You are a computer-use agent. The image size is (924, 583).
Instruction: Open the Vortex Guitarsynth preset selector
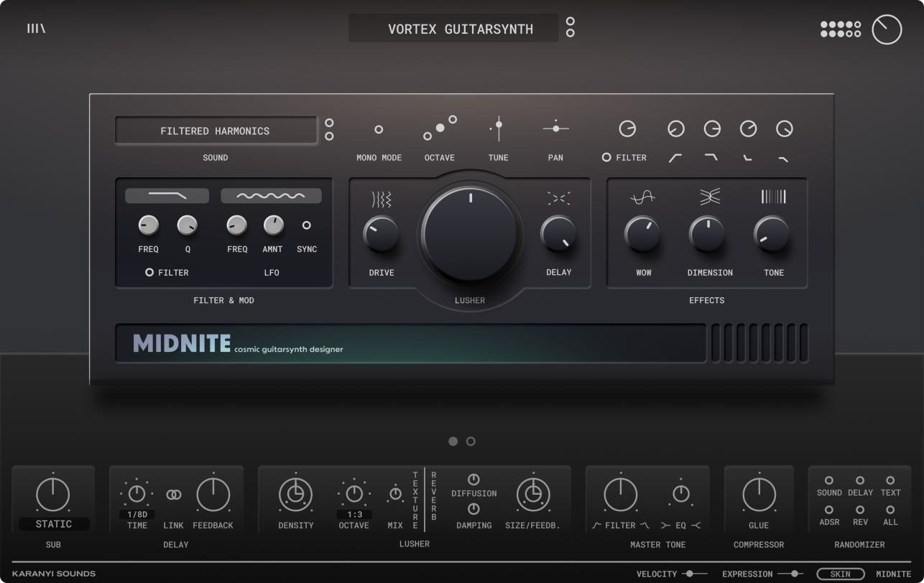click(453, 29)
